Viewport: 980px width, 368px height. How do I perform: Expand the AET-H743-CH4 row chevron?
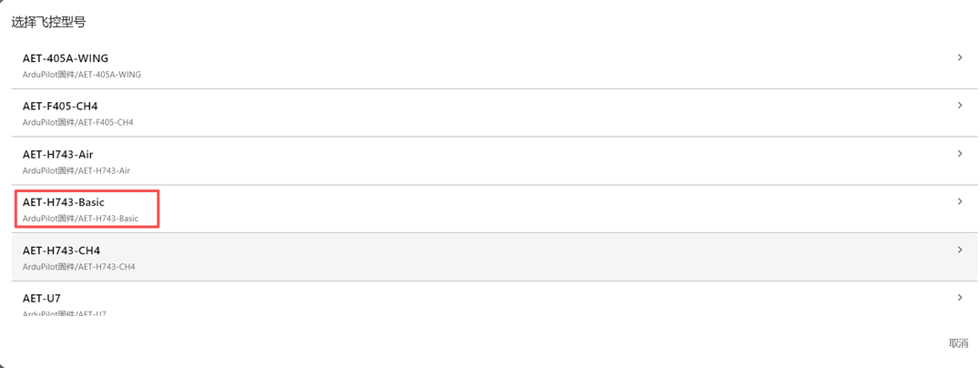[960, 250]
